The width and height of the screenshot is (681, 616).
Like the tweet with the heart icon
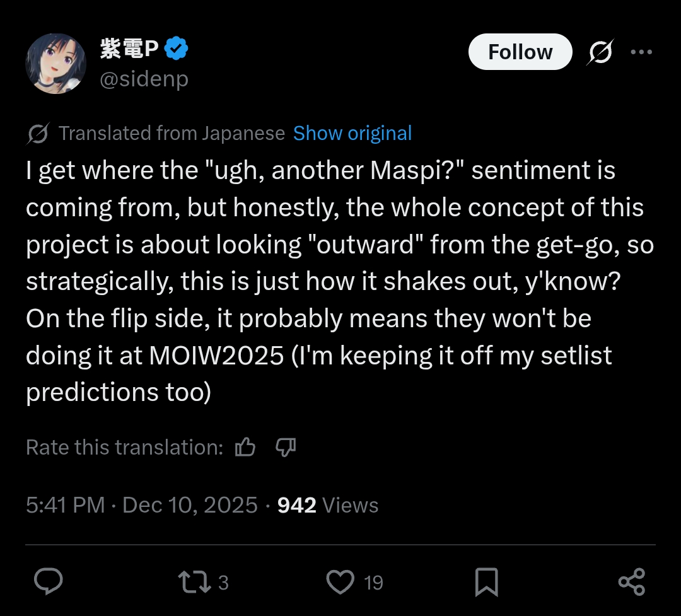pos(341,581)
